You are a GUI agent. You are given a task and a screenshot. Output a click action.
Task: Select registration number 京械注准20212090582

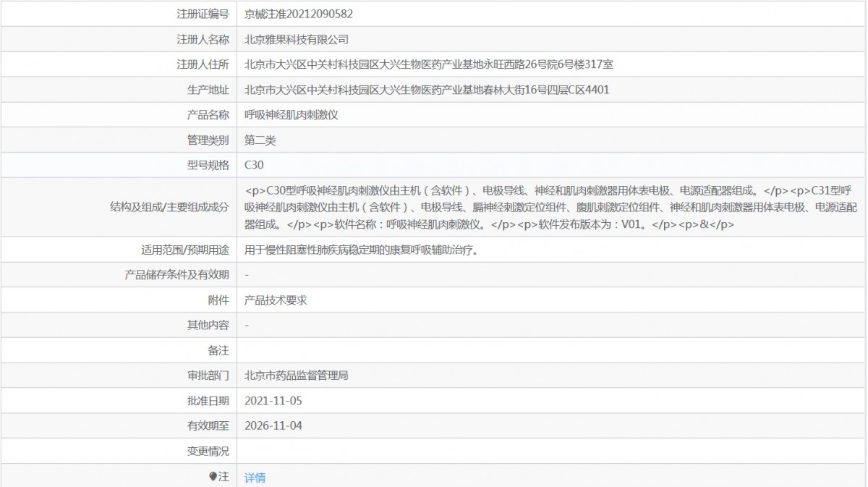(299, 14)
